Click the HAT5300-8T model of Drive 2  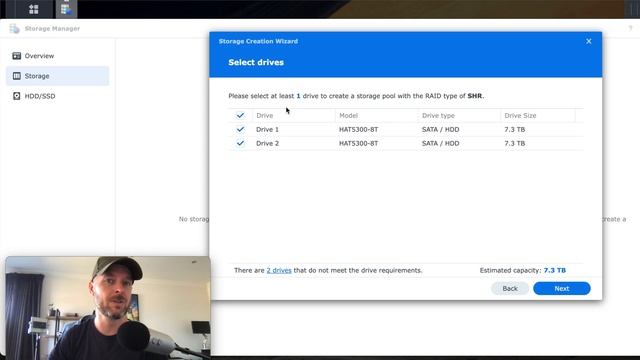[358, 143]
